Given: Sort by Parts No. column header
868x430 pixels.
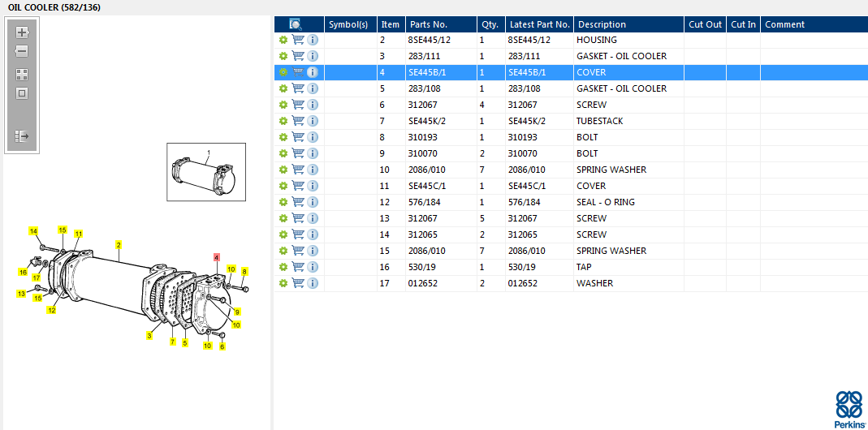Looking at the screenshot, I should [x=441, y=24].
